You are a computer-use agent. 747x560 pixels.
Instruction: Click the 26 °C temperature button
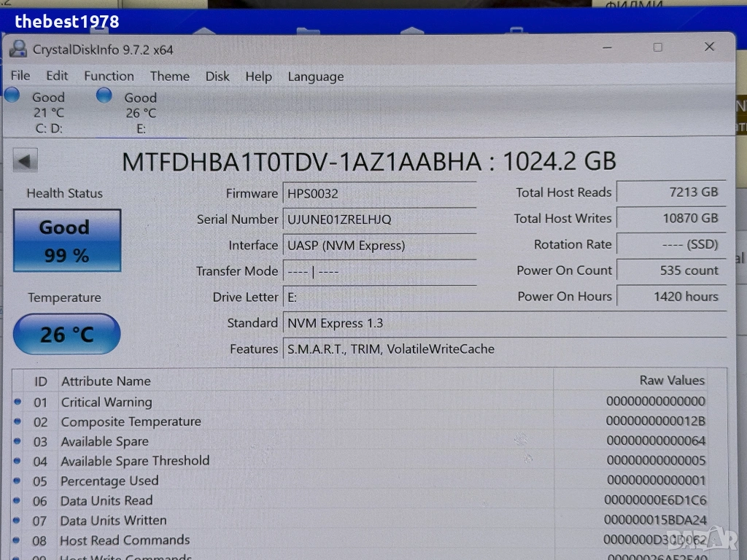[66, 334]
